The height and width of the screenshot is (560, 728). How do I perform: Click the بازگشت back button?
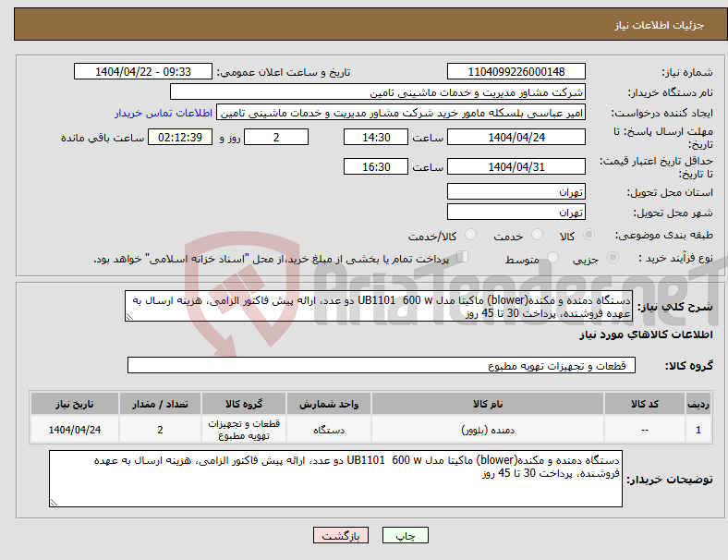coord(340,535)
